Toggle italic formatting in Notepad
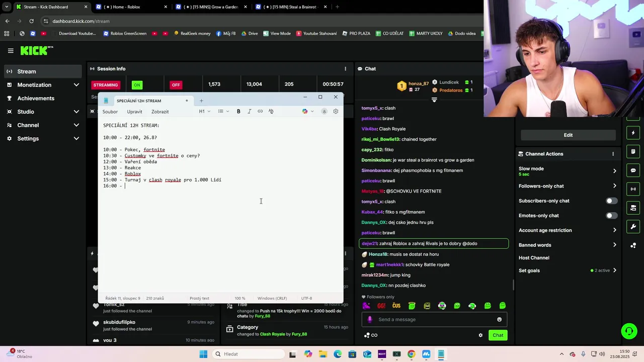This screenshot has height=362, width=644. [x=249, y=112]
